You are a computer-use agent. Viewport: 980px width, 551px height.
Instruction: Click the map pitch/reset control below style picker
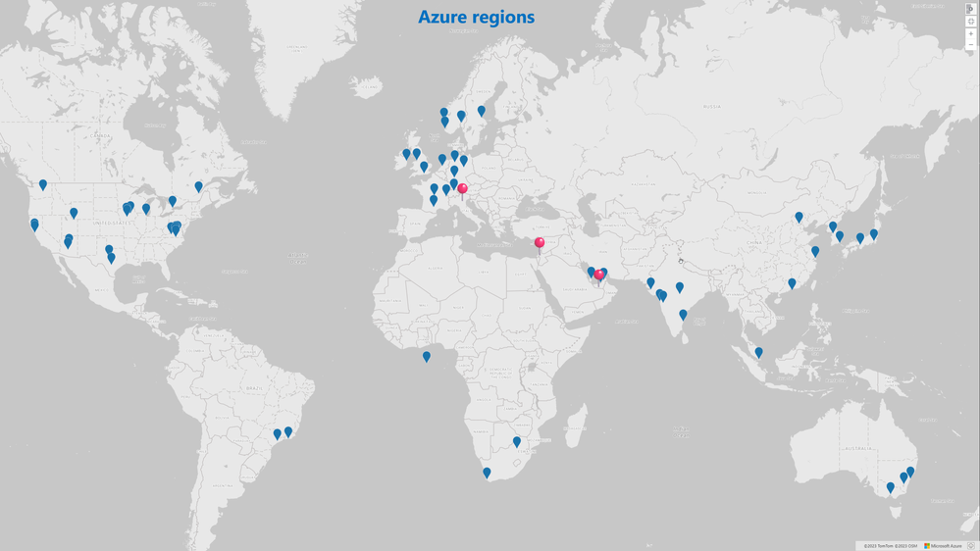pyautogui.click(x=970, y=22)
